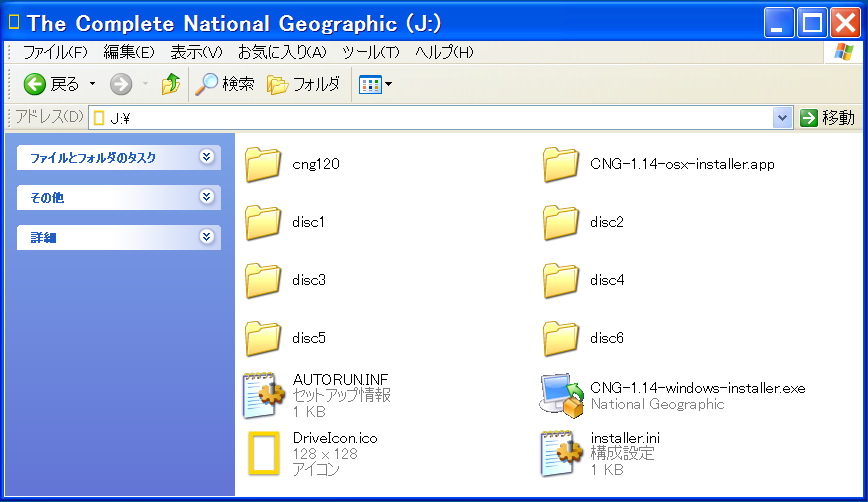Select the disc6 folder icon
The height and width of the screenshot is (502, 868).
(x=561, y=338)
